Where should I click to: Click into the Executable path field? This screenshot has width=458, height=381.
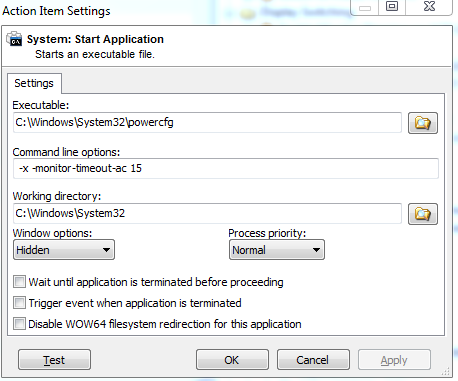[207, 123]
